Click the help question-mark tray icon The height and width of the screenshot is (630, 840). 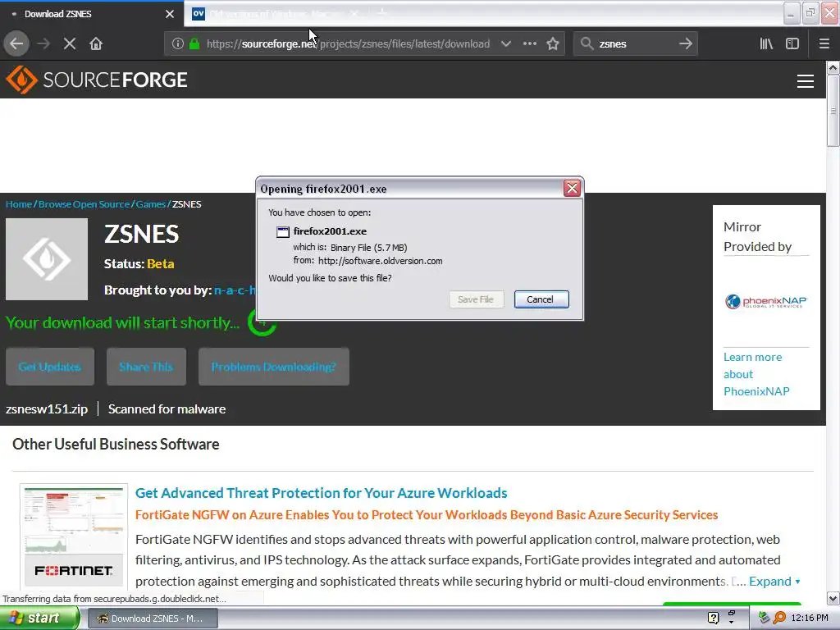click(x=713, y=619)
